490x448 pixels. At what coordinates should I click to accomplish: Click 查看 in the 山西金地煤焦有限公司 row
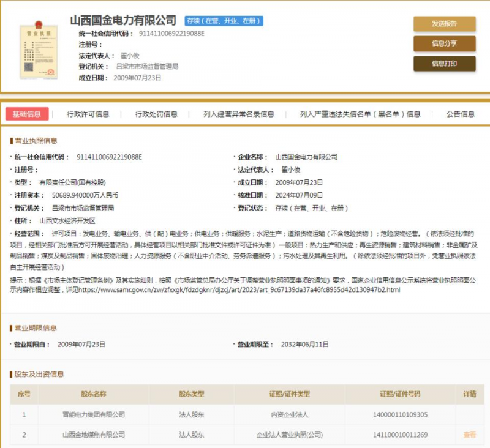[x=469, y=435]
